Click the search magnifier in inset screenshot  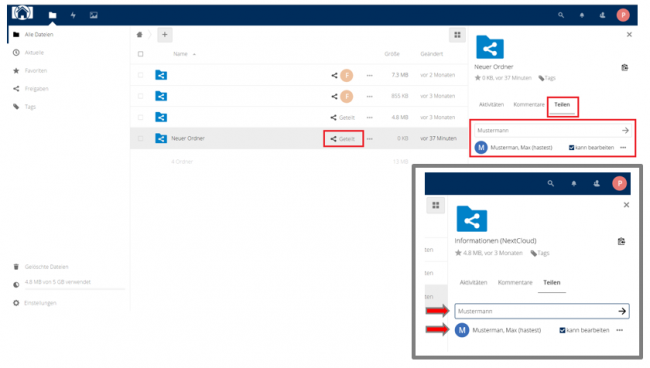click(551, 183)
